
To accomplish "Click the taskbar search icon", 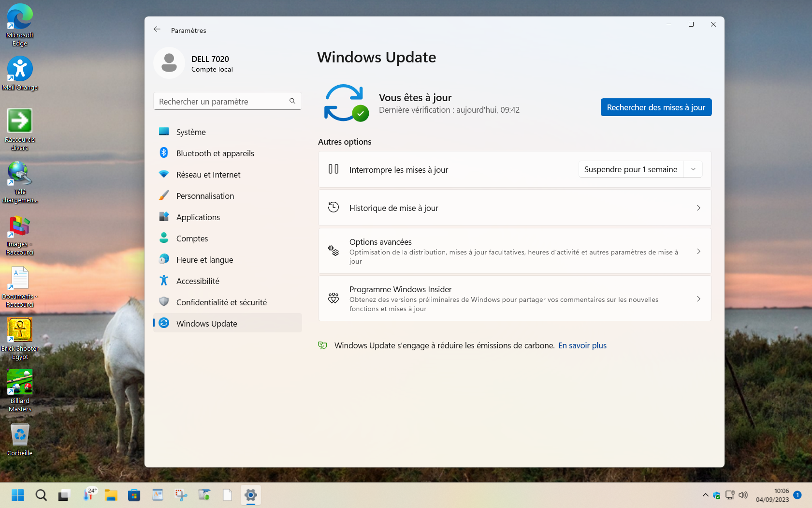I will 41,495.
